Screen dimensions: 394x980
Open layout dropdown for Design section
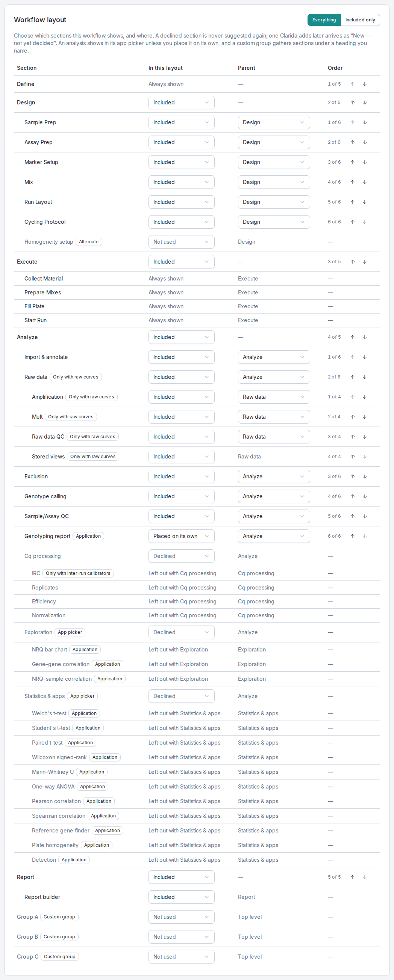[x=181, y=103]
